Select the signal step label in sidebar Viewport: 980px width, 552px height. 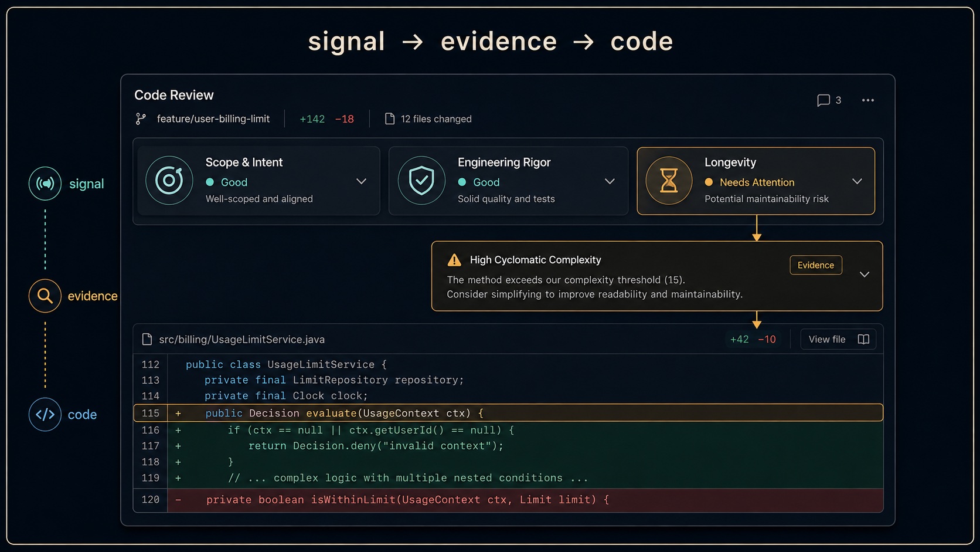[86, 184]
